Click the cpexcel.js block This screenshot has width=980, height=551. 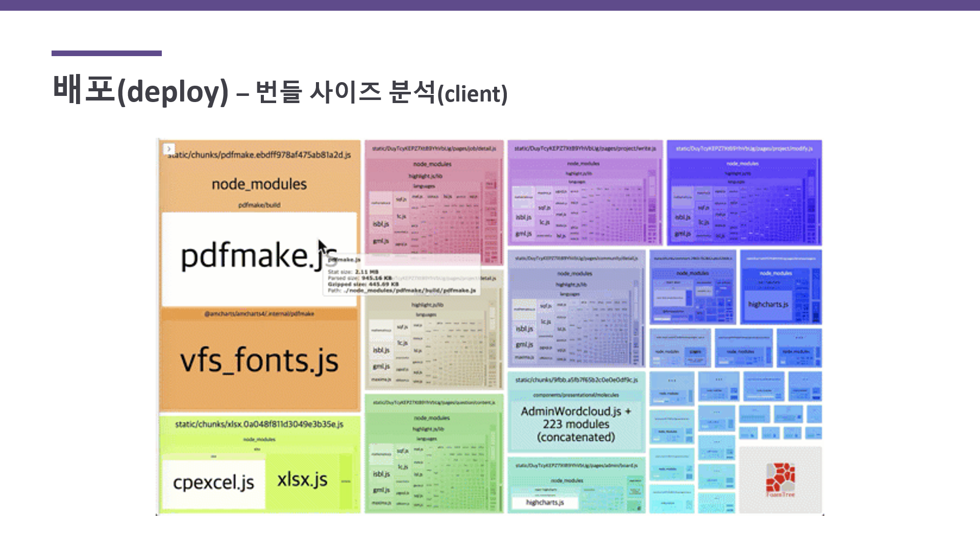pos(213,482)
